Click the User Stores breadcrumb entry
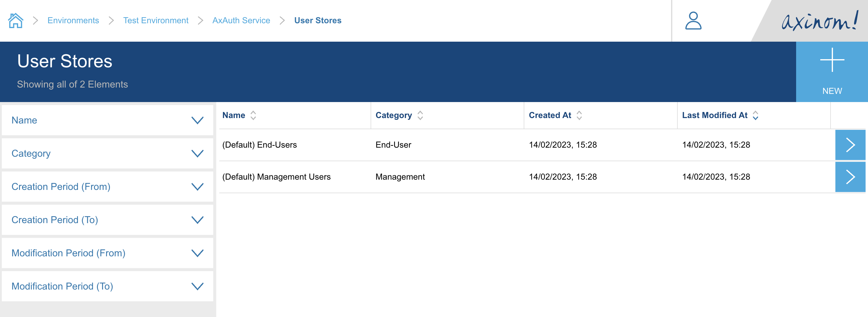 coord(318,20)
